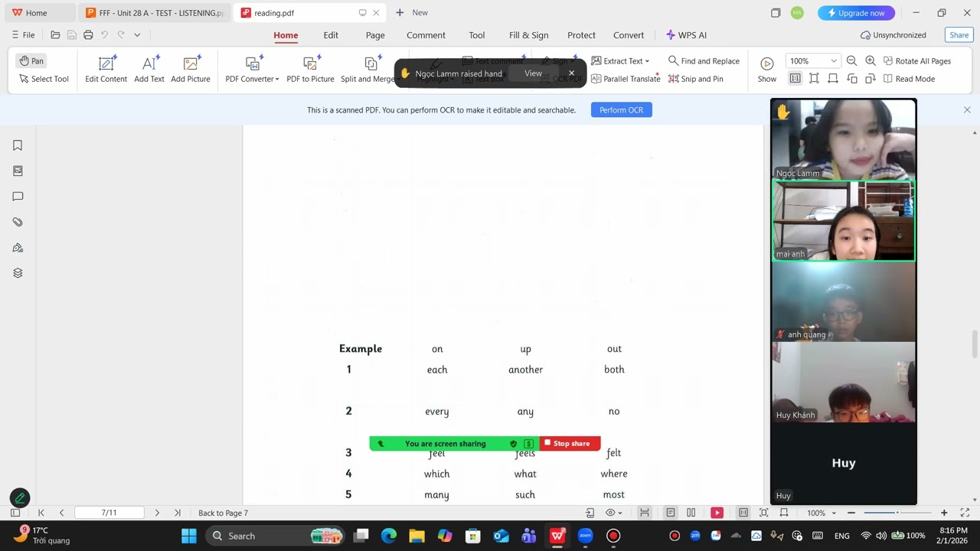The width and height of the screenshot is (980, 551).
Task: Open the PDF to Picture tool
Action: tap(310, 69)
